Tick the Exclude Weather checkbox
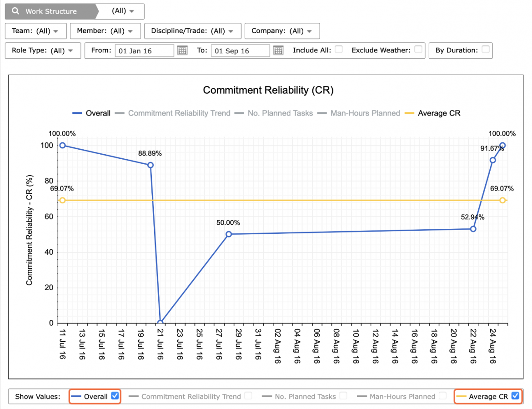Screen dimensions: 532x409 click(x=418, y=49)
